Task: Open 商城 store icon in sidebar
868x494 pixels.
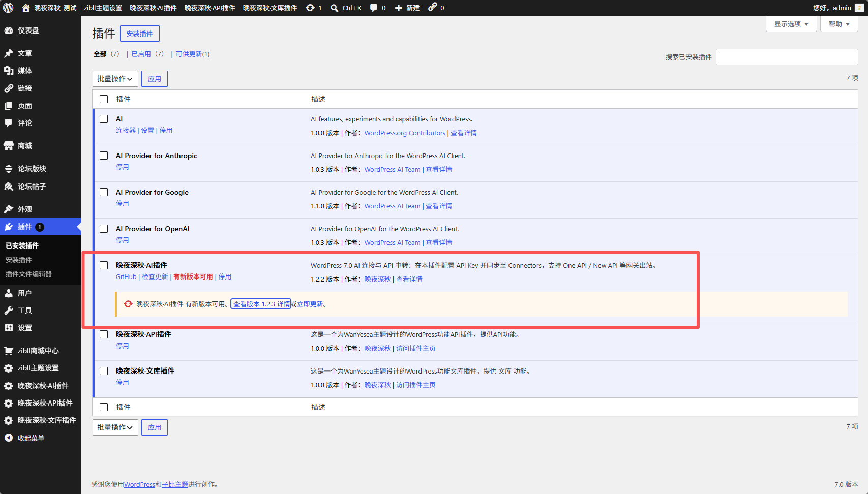Action: pyautogui.click(x=9, y=146)
